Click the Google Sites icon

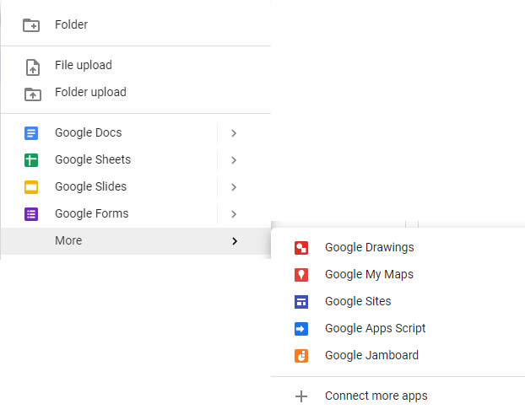coord(301,302)
